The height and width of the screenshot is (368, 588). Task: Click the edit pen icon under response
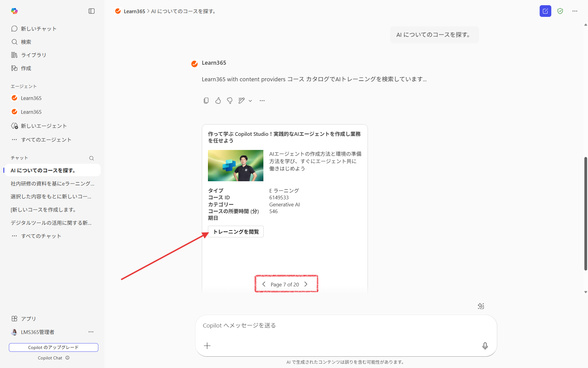pos(242,101)
